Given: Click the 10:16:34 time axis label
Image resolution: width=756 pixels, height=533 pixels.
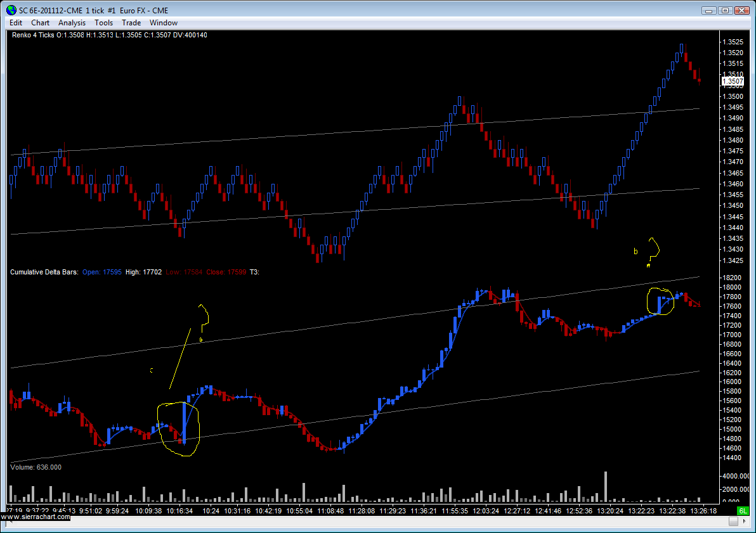Looking at the screenshot, I should [x=179, y=510].
